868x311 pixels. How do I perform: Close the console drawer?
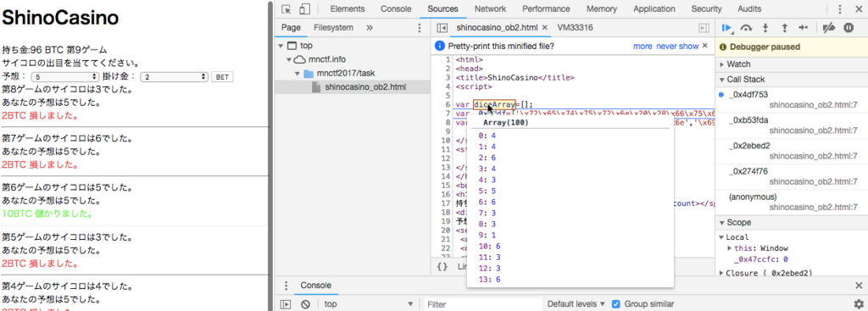tap(859, 286)
